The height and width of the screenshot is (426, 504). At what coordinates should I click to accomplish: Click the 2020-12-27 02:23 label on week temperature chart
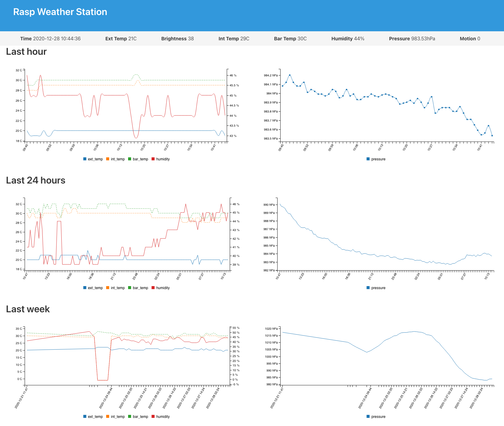tap(184, 397)
